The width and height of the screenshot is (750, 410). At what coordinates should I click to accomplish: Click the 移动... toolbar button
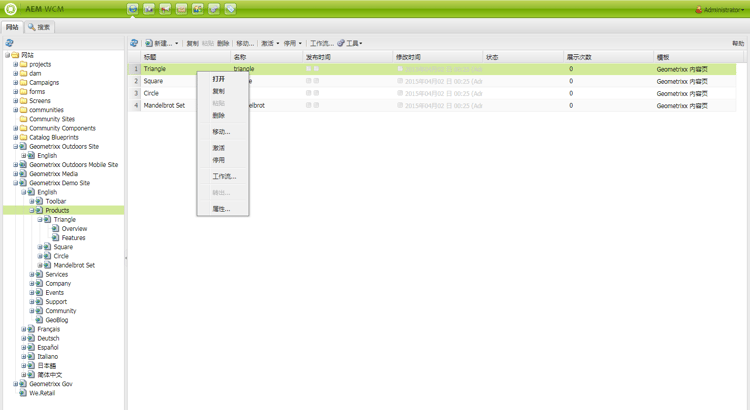[245, 43]
